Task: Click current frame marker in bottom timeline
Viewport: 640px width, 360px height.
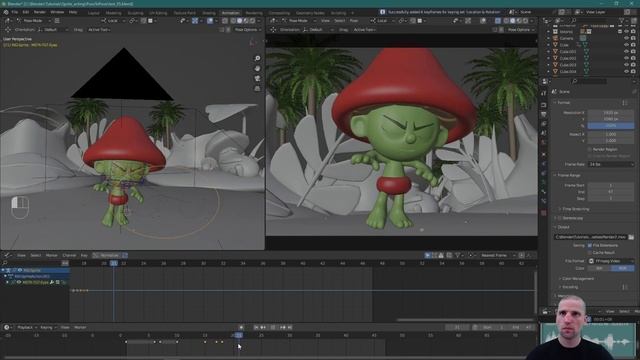Action: point(238,335)
